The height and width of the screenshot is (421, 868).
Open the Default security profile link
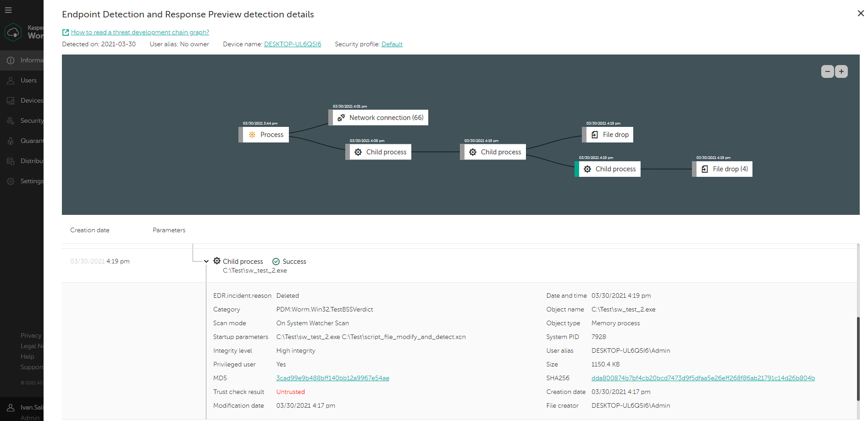[392, 44]
